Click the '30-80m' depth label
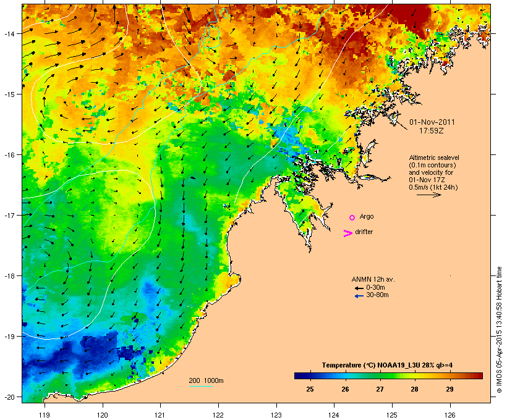507x420 pixels. 377,295
